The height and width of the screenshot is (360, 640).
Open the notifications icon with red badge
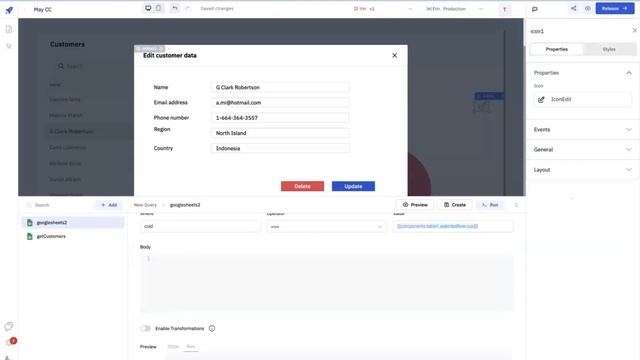coord(11,342)
